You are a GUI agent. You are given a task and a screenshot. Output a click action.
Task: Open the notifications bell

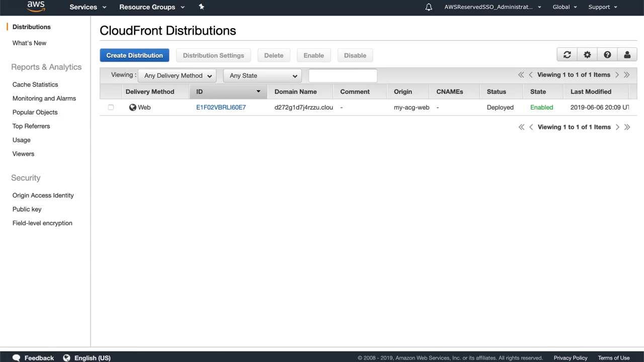[x=429, y=7]
